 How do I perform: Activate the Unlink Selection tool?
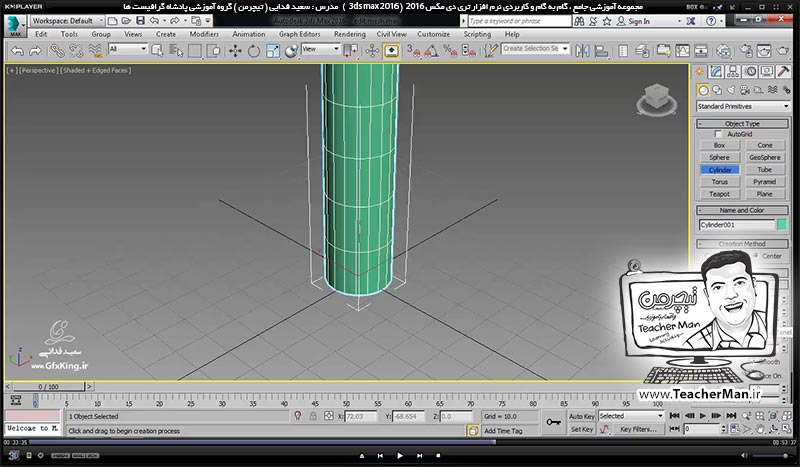tap(76, 51)
